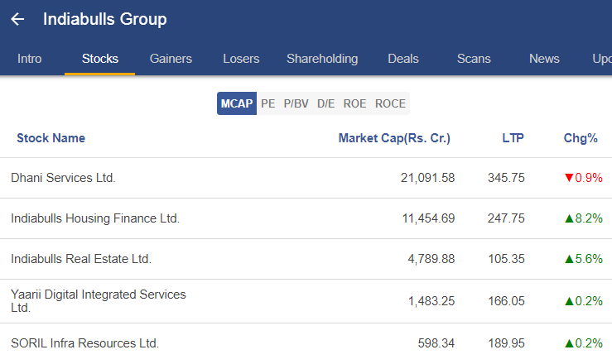The width and height of the screenshot is (612, 364).
Task: Sort by Chg% column header
Action: coord(581,138)
